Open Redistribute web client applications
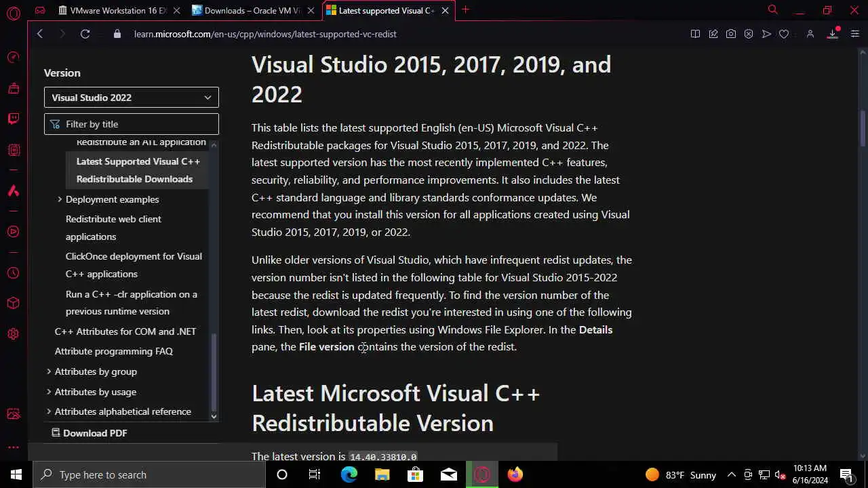868x488 pixels. point(113,228)
